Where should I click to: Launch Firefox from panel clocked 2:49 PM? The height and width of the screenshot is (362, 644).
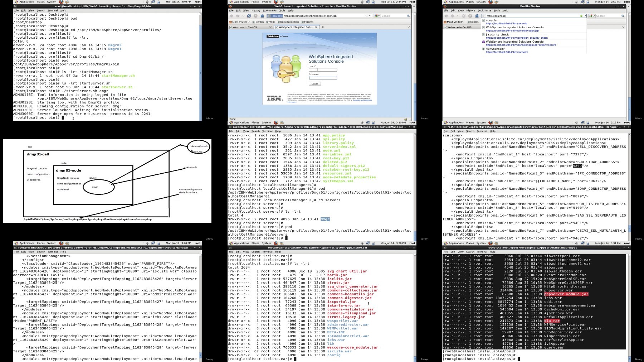pyautogui.click(x=61, y=2)
